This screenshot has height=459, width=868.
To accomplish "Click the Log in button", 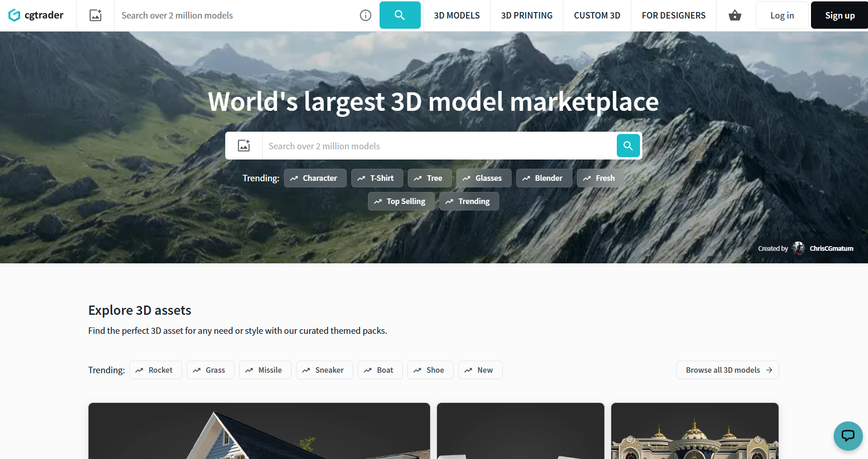I will [782, 15].
